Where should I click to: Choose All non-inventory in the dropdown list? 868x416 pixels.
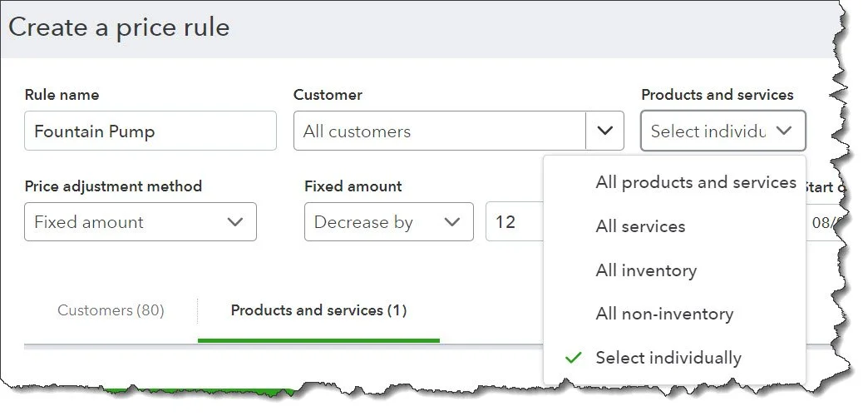[x=664, y=314]
